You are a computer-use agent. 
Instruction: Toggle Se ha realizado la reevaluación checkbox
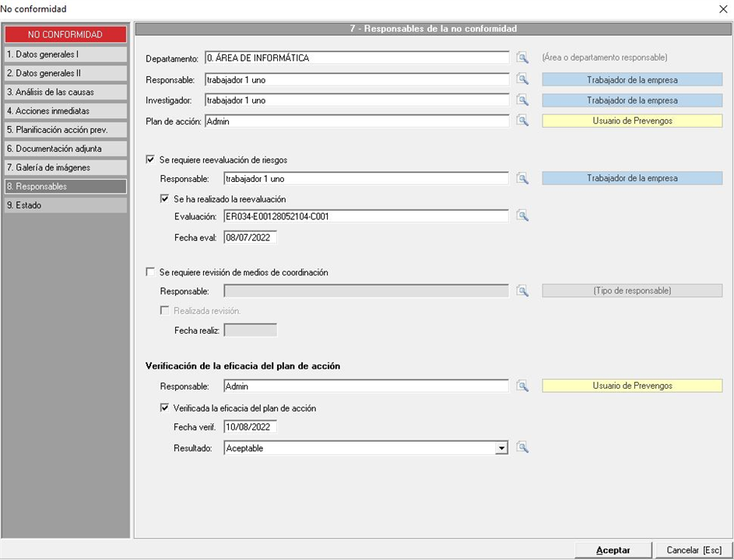165,199
